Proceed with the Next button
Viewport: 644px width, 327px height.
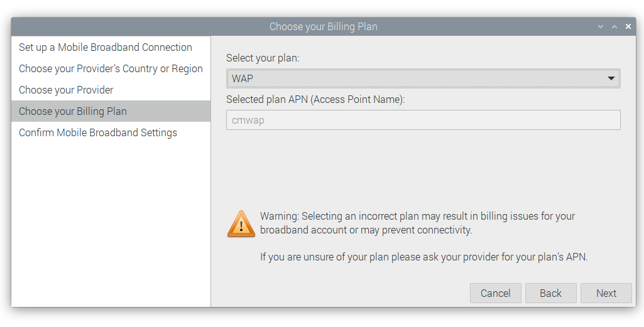coord(606,293)
